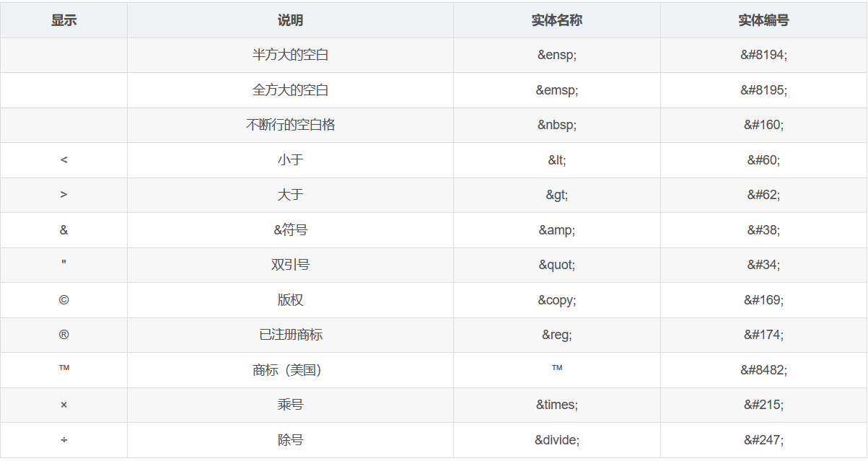Screen dimensions: 868x461
Task: Select the &#169; entity number text
Action: (x=763, y=300)
